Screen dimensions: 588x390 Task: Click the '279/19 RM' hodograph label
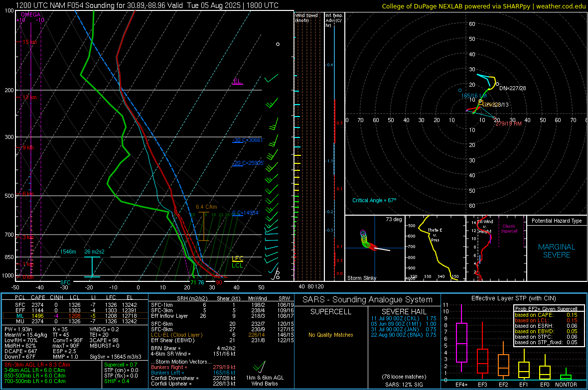(508, 124)
